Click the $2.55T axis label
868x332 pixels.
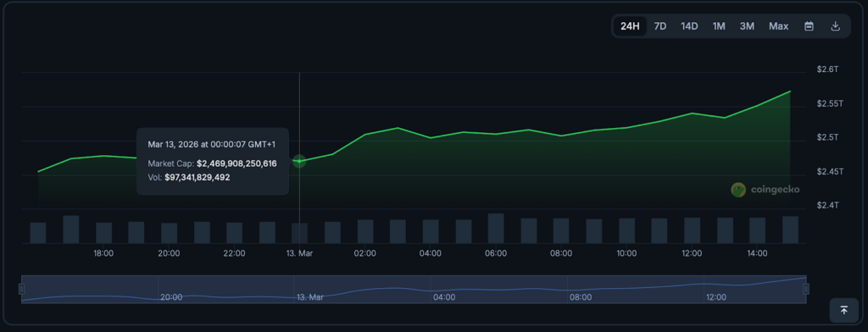click(830, 103)
